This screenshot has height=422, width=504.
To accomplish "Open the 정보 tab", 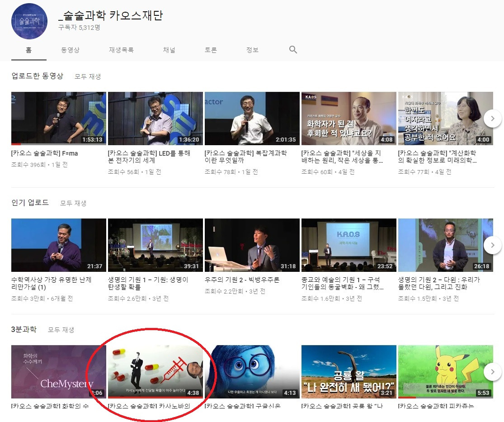I will (x=252, y=50).
